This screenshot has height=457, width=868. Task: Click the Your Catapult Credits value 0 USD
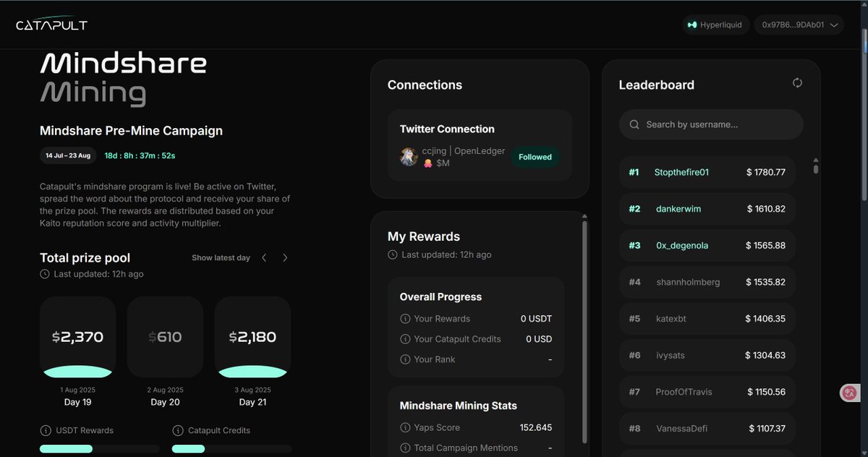tap(539, 339)
